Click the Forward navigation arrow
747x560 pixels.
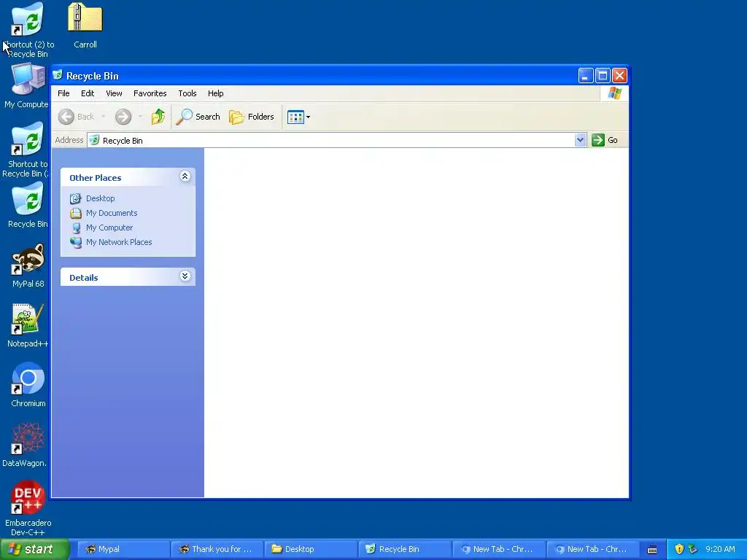coord(123,117)
